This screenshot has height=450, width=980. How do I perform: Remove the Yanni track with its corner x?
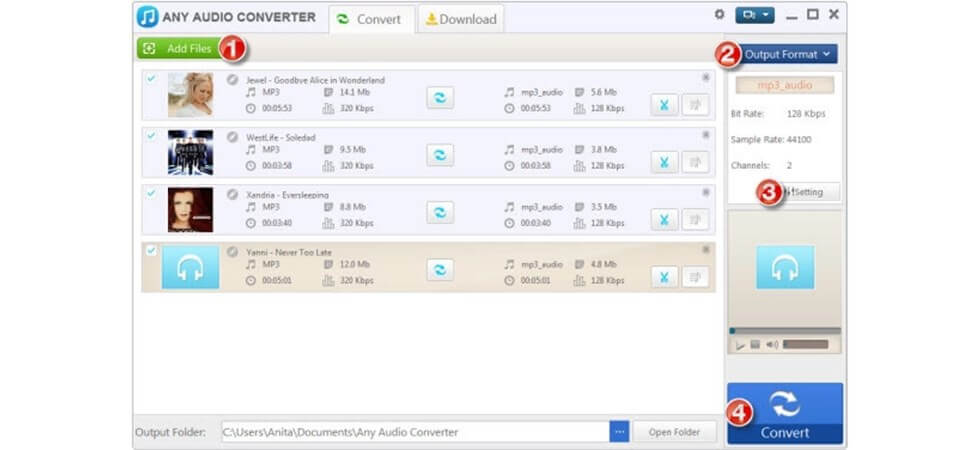[706, 249]
